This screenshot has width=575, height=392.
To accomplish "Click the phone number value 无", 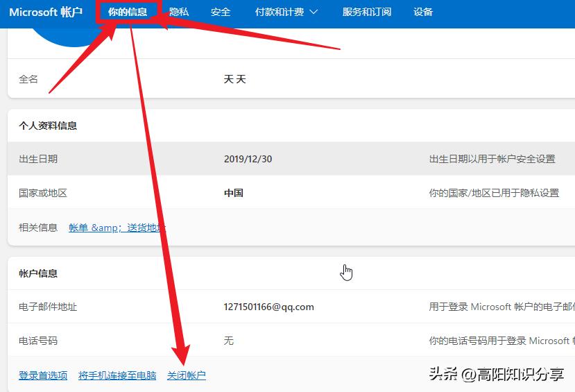I will pyautogui.click(x=228, y=341).
